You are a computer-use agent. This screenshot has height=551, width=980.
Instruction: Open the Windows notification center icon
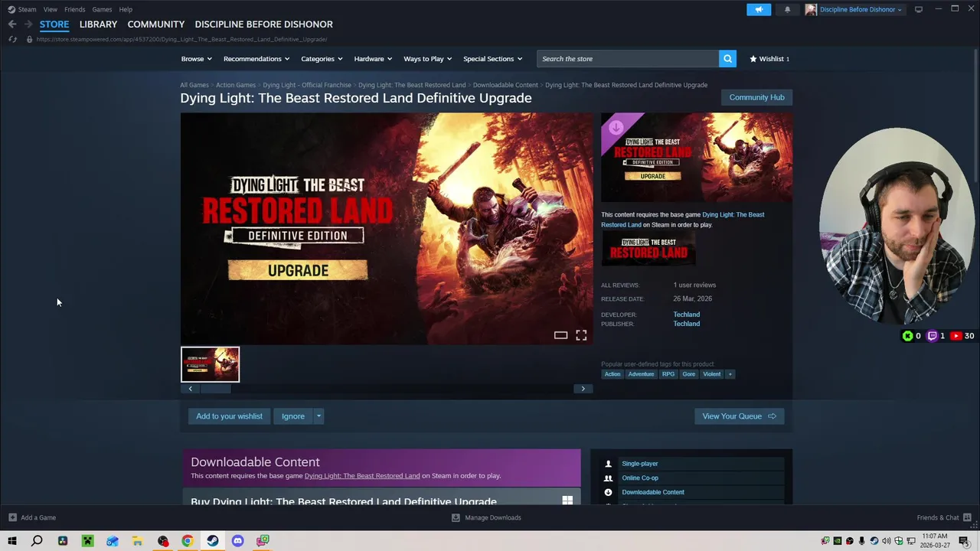964,541
